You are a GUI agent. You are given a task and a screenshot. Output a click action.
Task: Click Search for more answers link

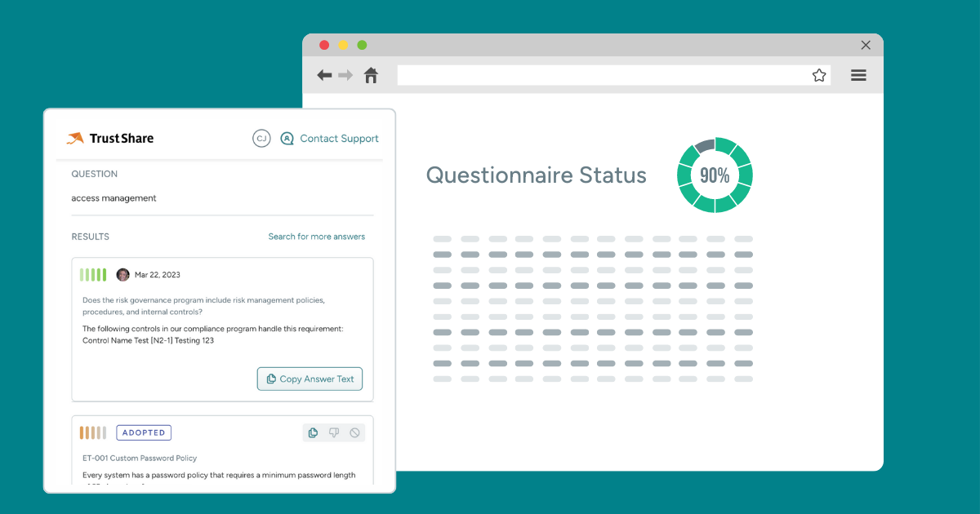pyautogui.click(x=317, y=237)
